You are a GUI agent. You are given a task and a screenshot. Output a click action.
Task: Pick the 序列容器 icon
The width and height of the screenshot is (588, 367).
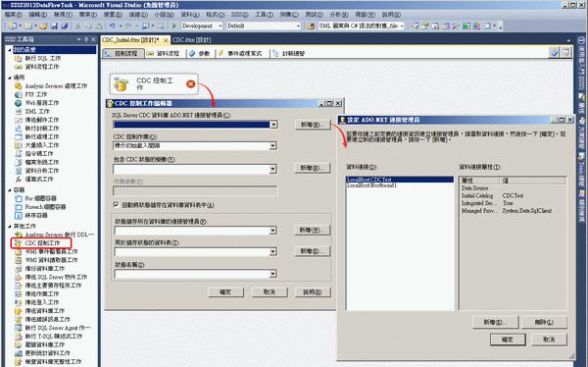click(x=18, y=215)
